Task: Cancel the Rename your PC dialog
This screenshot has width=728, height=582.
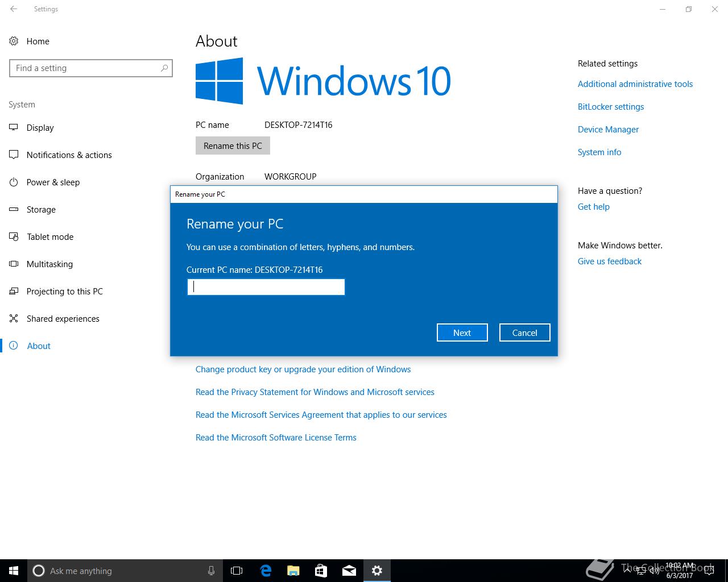Action: [x=524, y=332]
